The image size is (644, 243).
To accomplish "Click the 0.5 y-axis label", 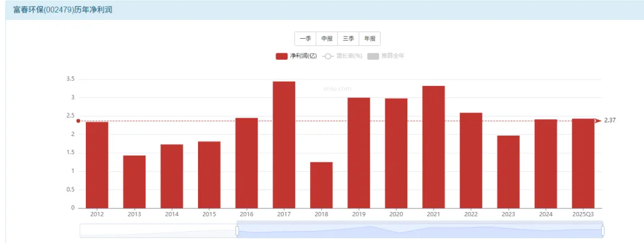I will (x=70, y=189).
